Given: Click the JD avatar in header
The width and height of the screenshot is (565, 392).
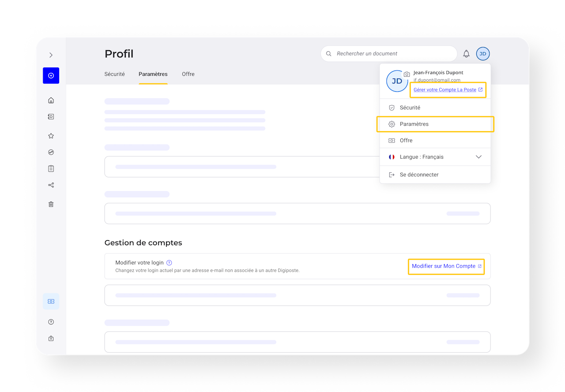Looking at the screenshot, I should pyautogui.click(x=483, y=54).
